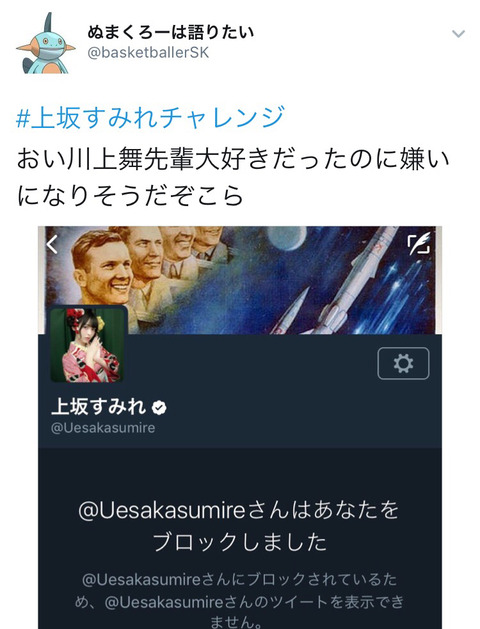The width and height of the screenshot is (480, 629).
Task: Open the ぬまくろーは語りたい display name
Action: [170, 32]
